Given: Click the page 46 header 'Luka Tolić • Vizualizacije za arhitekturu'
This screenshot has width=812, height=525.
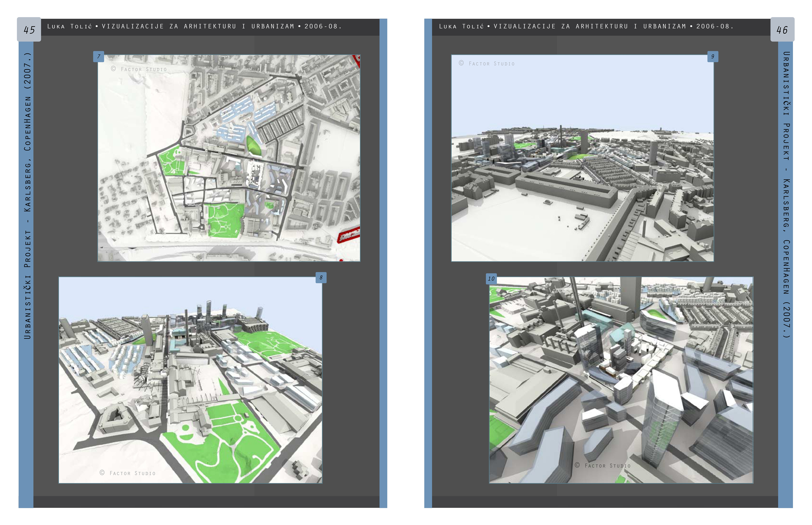Looking at the screenshot, I should tap(586, 26).
